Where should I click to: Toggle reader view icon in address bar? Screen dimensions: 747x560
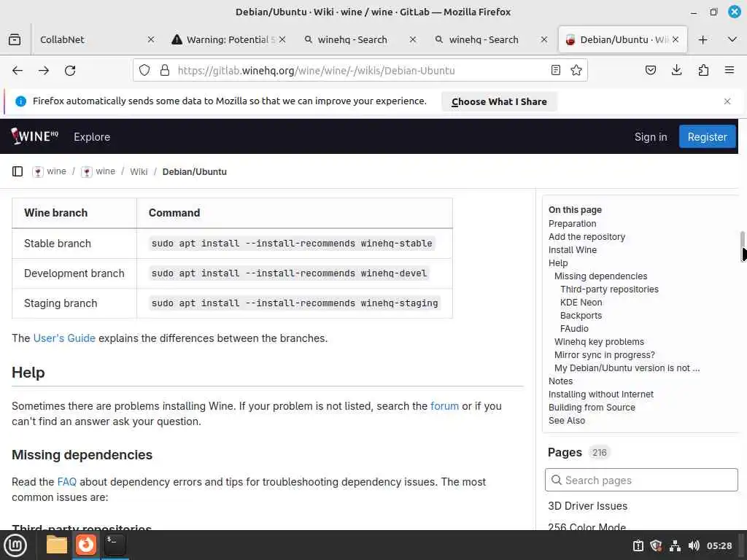[x=555, y=71]
